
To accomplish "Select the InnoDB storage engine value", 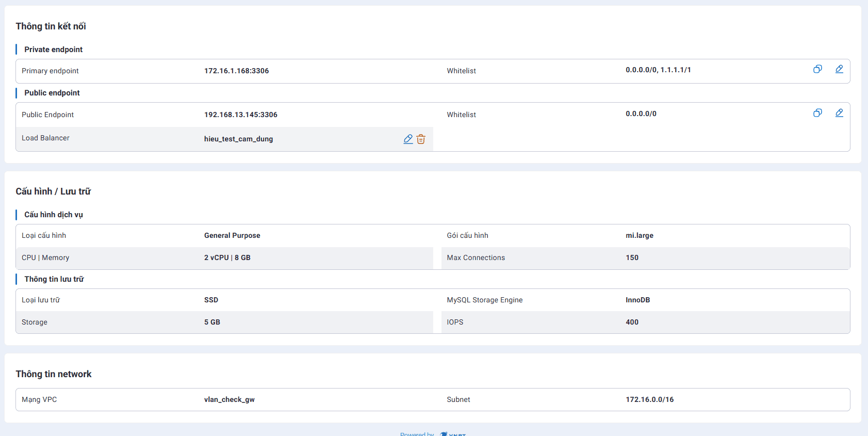I will (x=637, y=300).
